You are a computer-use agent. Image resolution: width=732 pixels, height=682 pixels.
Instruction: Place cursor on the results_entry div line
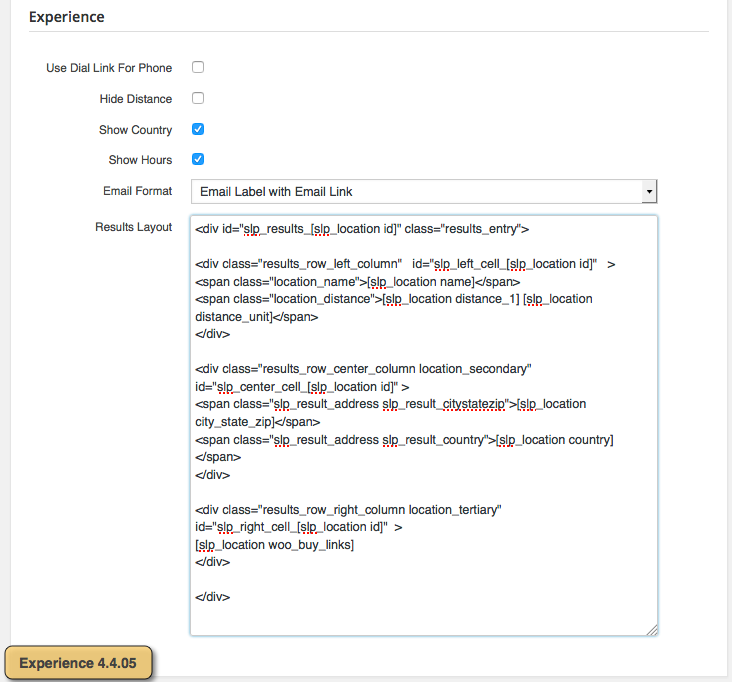click(361, 229)
